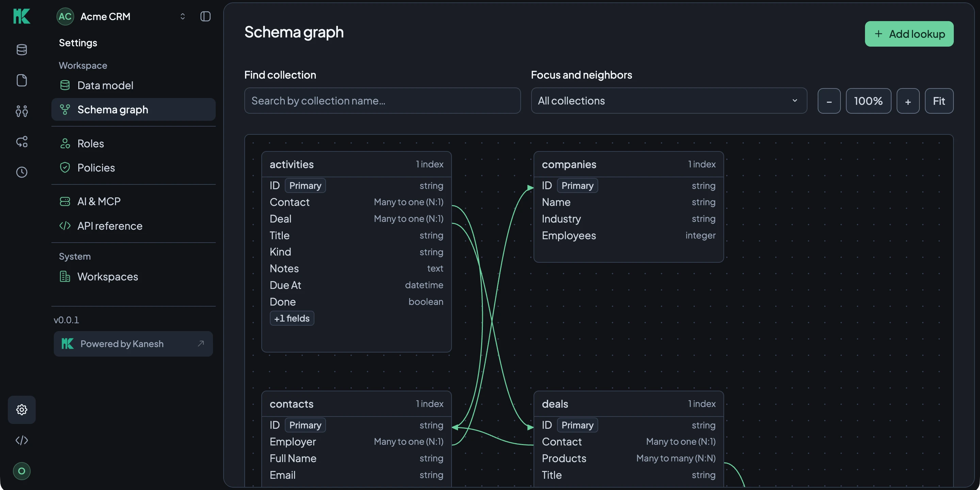Viewport: 980px width, 490px height.
Task: Open the All collections dropdown
Action: coord(669,101)
